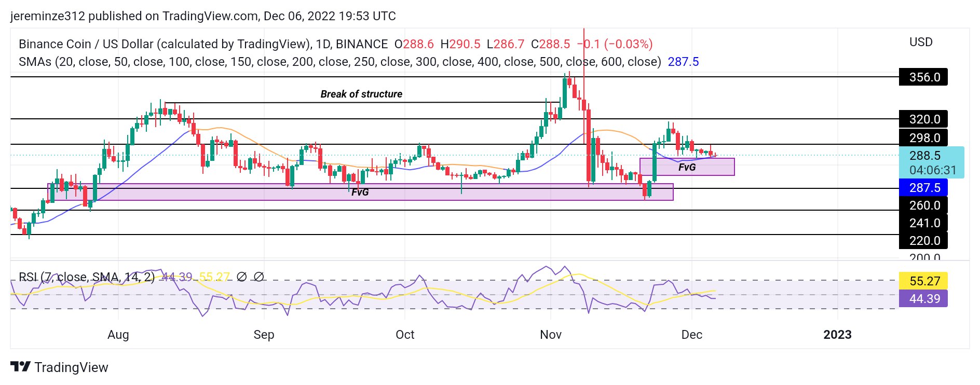The image size is (980, 385).
Task: Click the Aug label on time axis
Action: coord(118,335)
